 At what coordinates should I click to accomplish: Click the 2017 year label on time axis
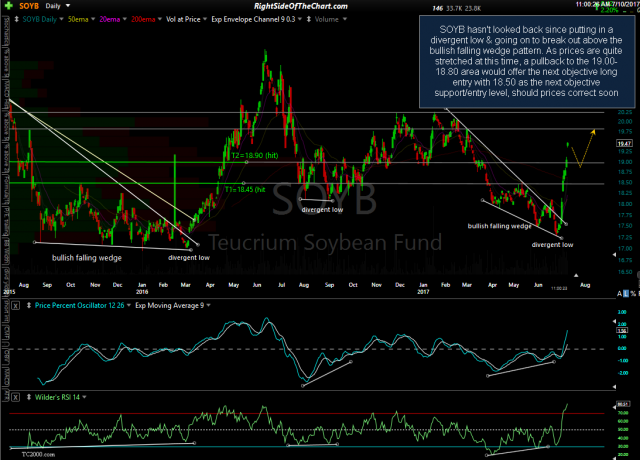click(423, 292)
